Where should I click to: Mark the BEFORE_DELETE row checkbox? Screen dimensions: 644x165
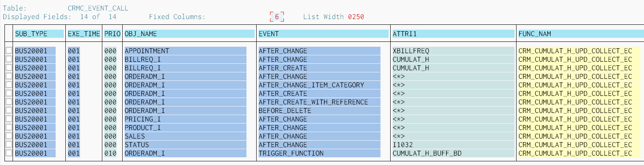click(x=9, y=111)
